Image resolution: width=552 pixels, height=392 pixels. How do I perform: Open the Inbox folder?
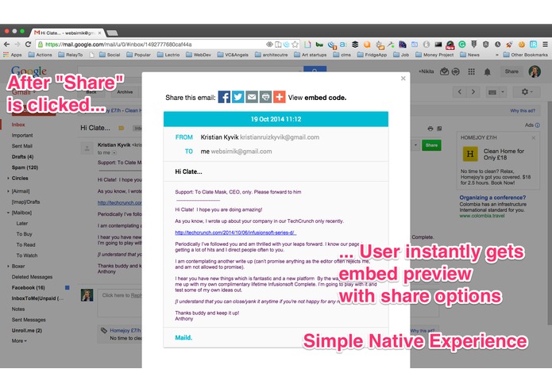coord(18,125)
